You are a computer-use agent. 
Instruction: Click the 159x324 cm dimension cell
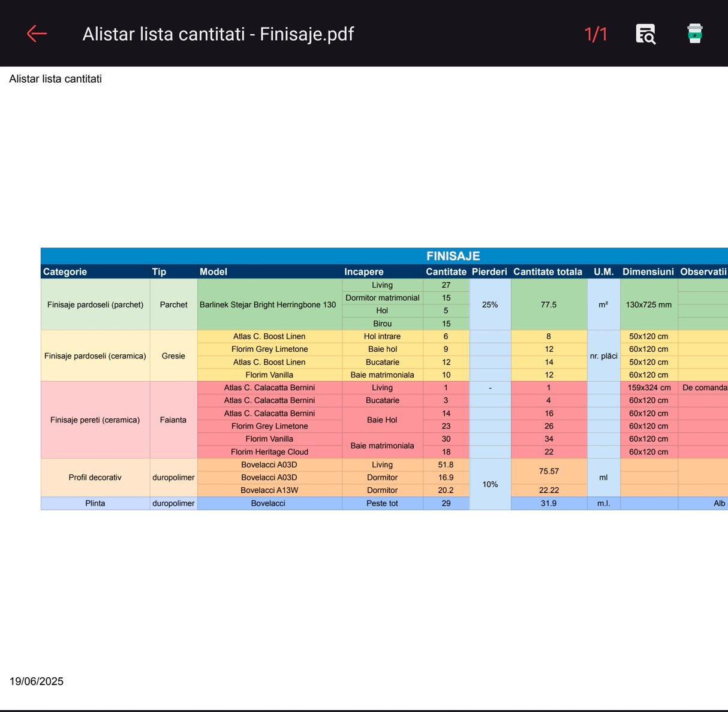[x=648, y=388]
